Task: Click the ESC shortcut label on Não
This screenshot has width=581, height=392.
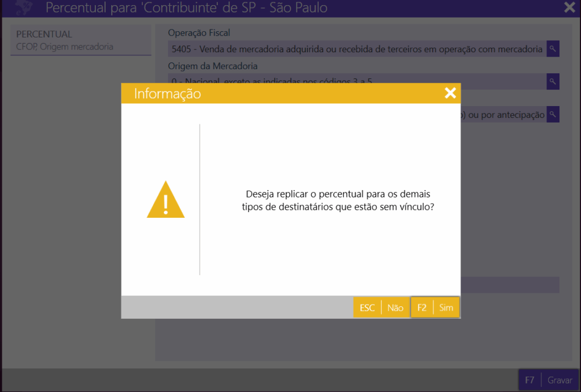Action: (367, 307)
